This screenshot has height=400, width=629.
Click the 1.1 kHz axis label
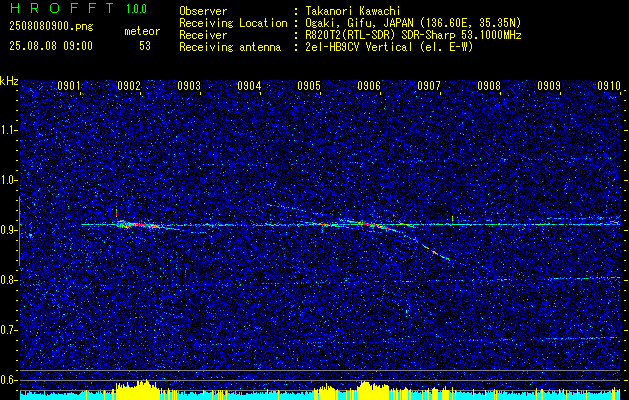(8, 130)
